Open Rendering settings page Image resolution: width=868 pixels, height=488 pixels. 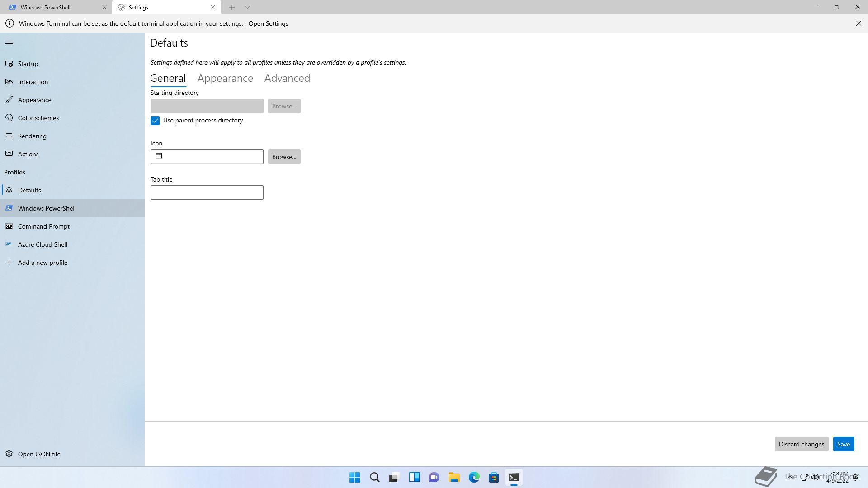[x=72, y=136]
